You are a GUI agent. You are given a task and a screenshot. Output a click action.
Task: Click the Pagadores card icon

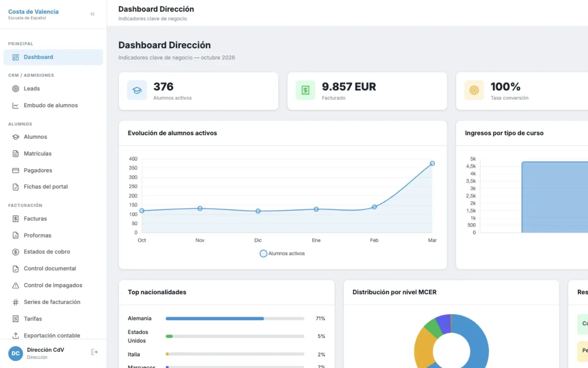(16, 171)
